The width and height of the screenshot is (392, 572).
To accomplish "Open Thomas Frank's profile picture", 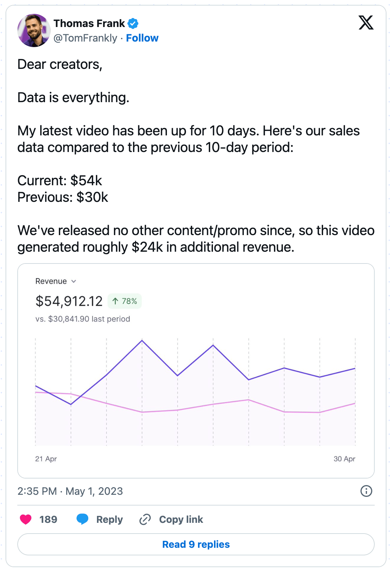I will (34, 30).
